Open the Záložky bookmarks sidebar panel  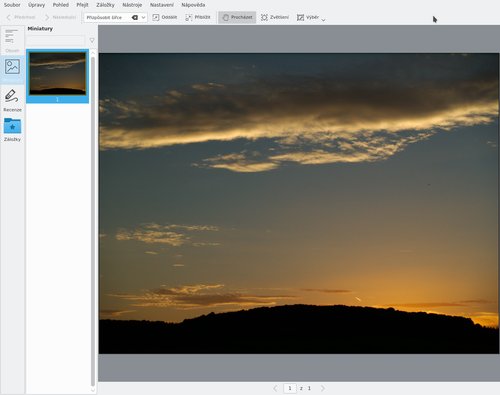pyautogui.click(x=12, y=130)
